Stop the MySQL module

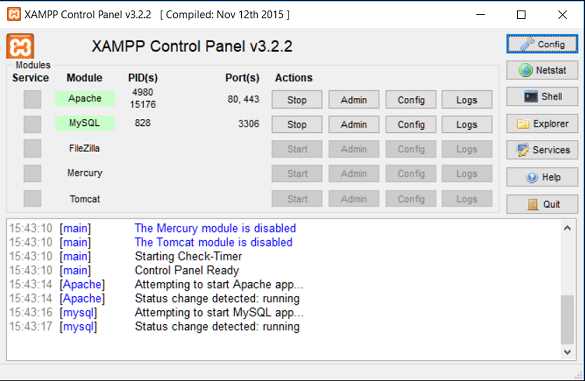pyautogui.click(x=297, y=124)
